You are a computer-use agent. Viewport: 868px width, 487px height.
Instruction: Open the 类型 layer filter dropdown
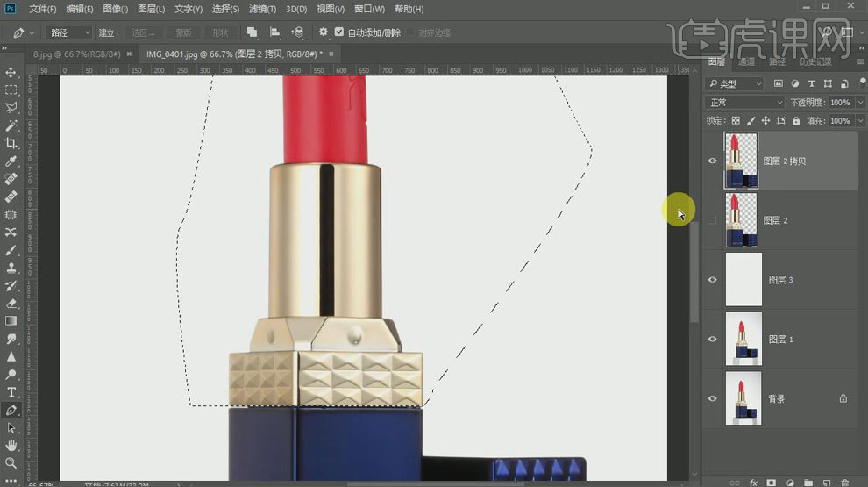click(x=735, y=83)
